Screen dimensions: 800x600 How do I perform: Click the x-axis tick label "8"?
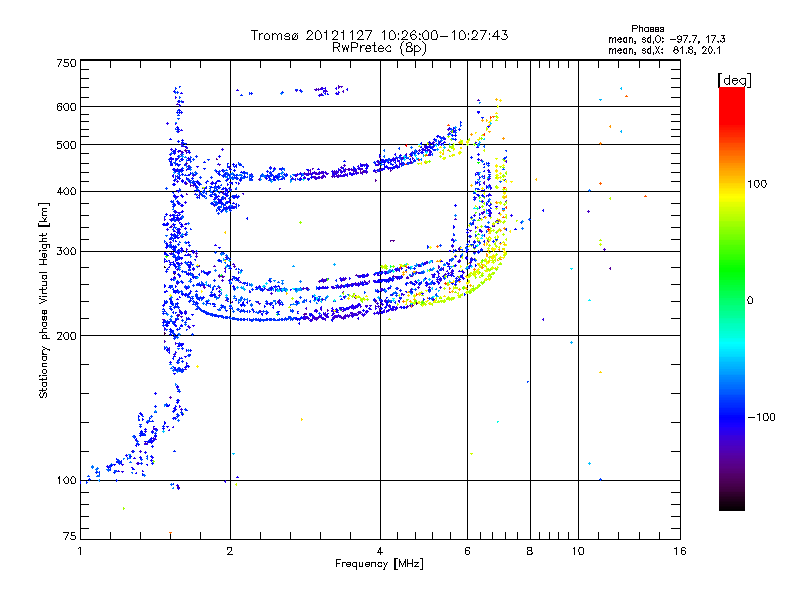(530, 551)
